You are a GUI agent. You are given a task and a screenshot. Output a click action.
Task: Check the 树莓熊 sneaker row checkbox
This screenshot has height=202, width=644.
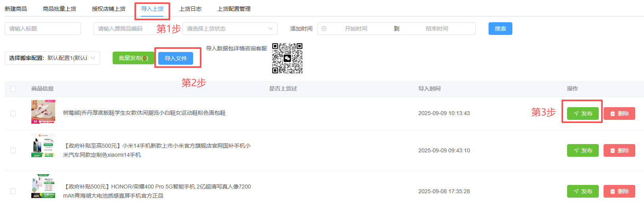(13, 114)
